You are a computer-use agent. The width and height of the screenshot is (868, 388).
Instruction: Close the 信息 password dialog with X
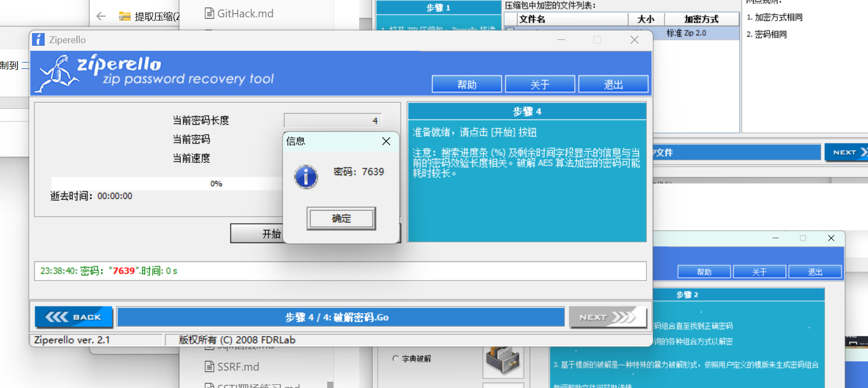(x=386, y=141)
